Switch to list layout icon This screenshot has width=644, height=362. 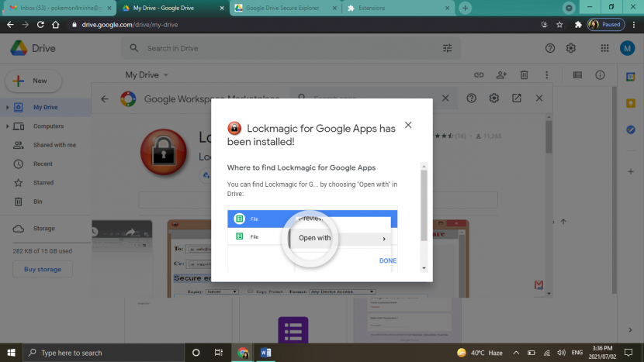pyautogui.click(x=577, y=75)
